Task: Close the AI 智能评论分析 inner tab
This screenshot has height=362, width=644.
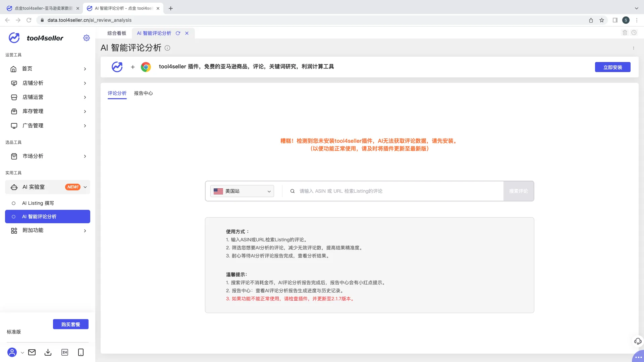Action: 187,33
